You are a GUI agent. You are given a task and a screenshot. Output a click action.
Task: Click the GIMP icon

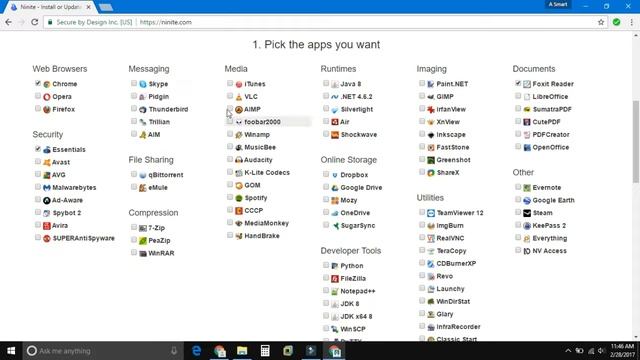tap(431, 97)
